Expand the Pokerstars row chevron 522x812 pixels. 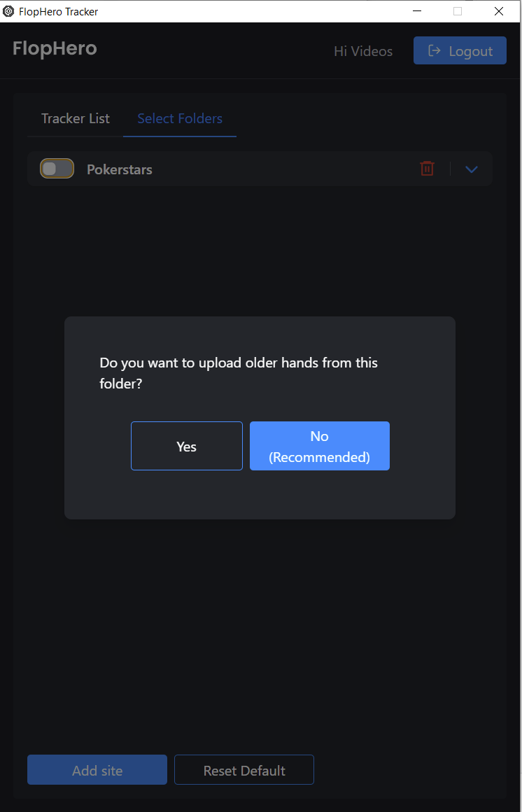click(471, 169)
